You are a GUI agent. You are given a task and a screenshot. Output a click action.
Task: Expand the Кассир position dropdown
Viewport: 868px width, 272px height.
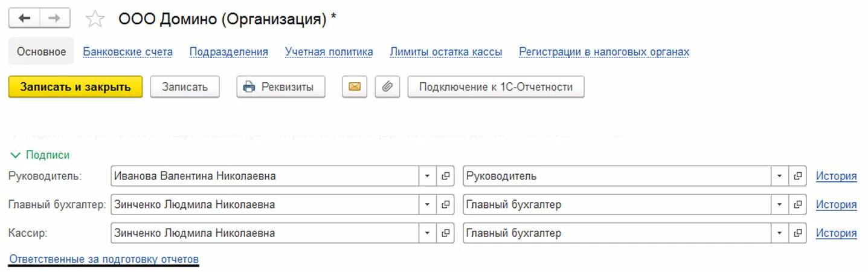click(x=779, y=233)
